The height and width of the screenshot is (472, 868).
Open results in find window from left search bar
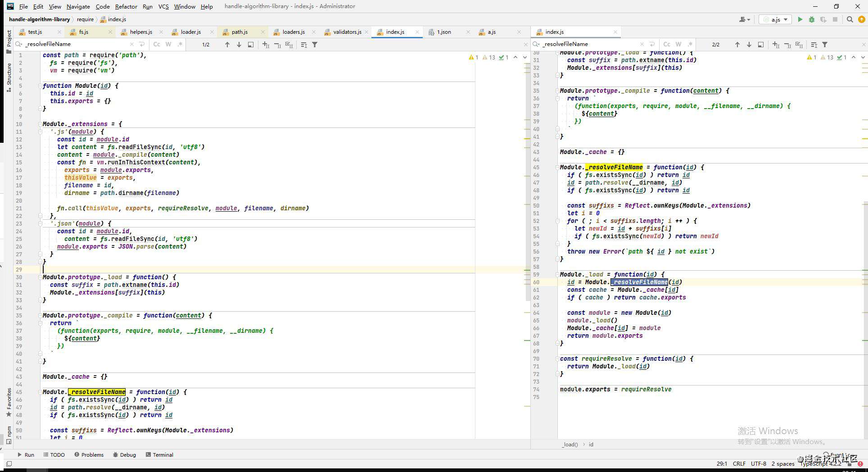pyautogui.click(x=251, y=45)
